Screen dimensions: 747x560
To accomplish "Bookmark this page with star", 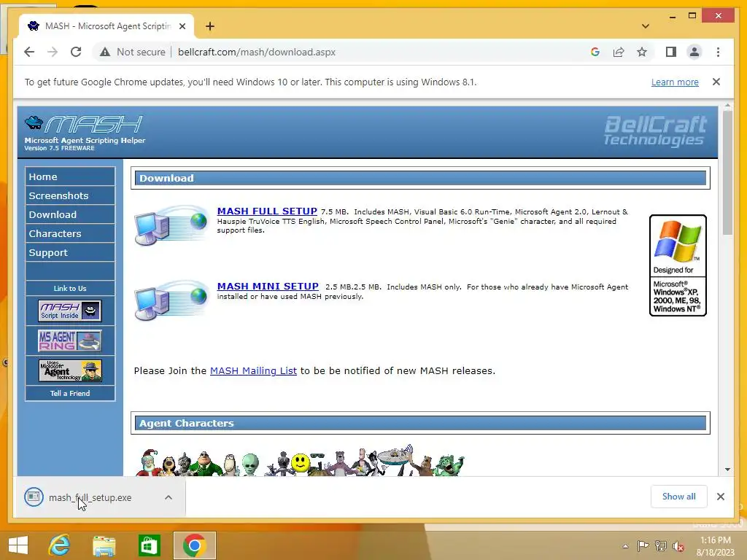I will (642, 52).
